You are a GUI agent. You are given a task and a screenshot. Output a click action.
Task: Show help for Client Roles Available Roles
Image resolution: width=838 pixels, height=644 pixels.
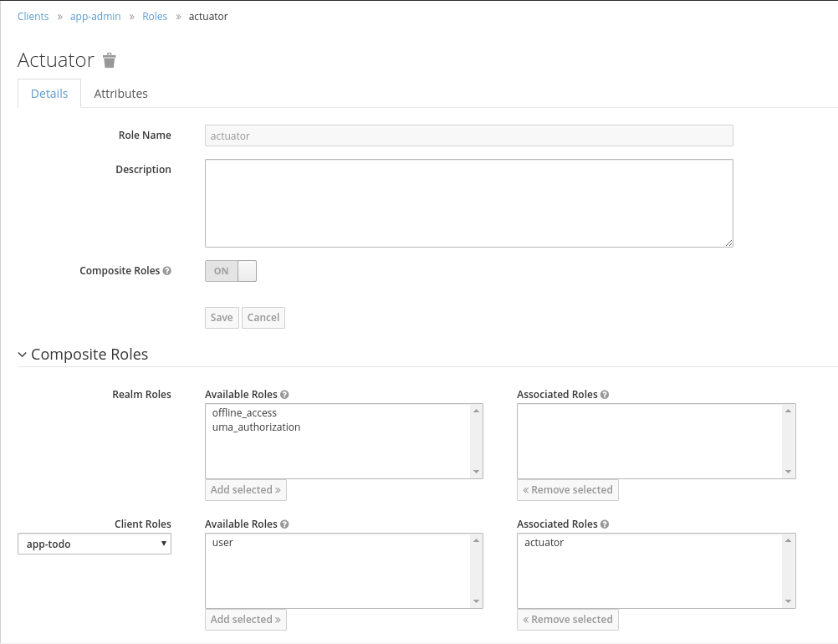pyautogui.click(x=284, y=524)
